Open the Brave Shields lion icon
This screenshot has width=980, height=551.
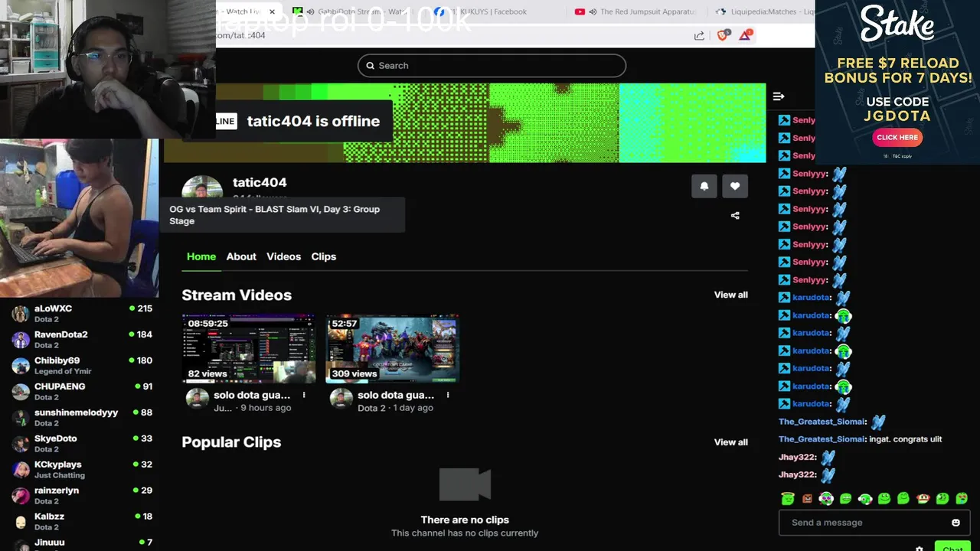[x=723, y=35]
